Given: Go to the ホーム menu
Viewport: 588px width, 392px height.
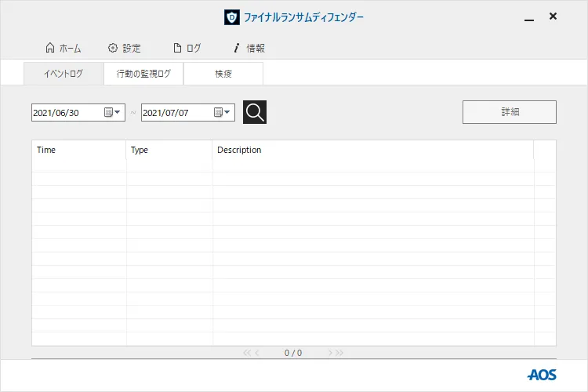Looking at the screenshot, I should [63, 48].
